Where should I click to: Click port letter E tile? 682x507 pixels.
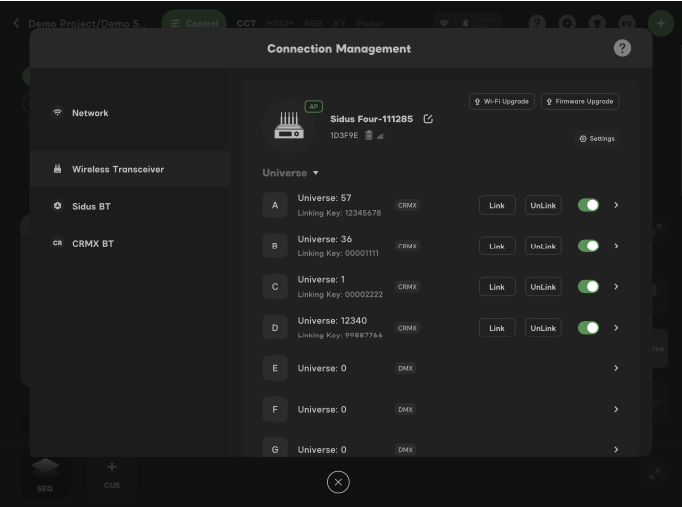click(275, 368)
